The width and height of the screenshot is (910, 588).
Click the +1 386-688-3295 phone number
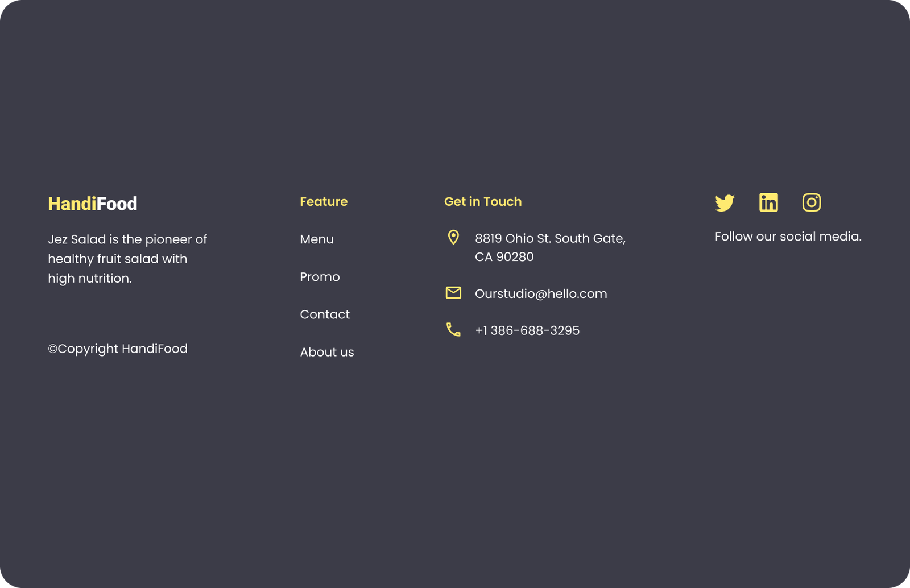pyautogui.click(x=527, y=330)
